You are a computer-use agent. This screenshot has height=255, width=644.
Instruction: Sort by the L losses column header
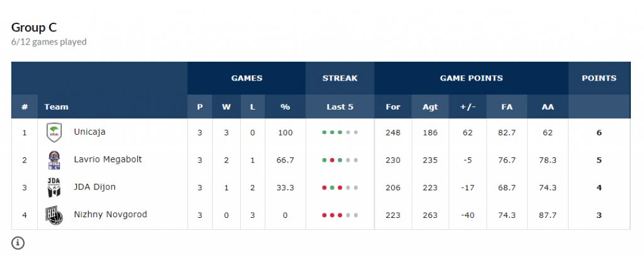pyautogui.click(x=252, y=107)
